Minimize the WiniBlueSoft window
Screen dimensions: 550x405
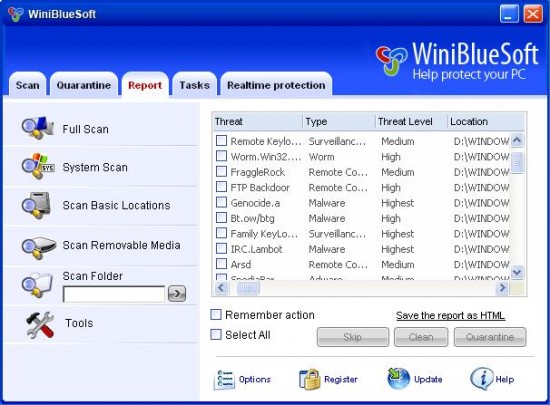509,14
